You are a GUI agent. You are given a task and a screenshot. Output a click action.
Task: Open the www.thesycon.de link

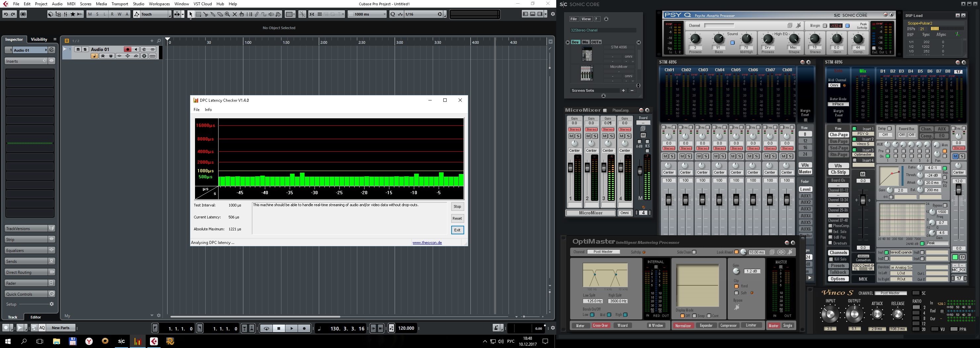(427, 243)
